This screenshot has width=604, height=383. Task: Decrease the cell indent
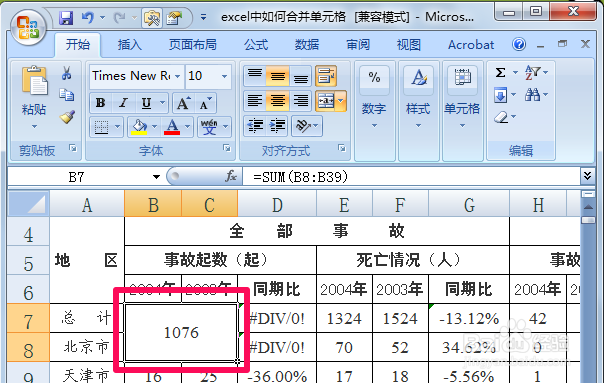click(255, 126)
